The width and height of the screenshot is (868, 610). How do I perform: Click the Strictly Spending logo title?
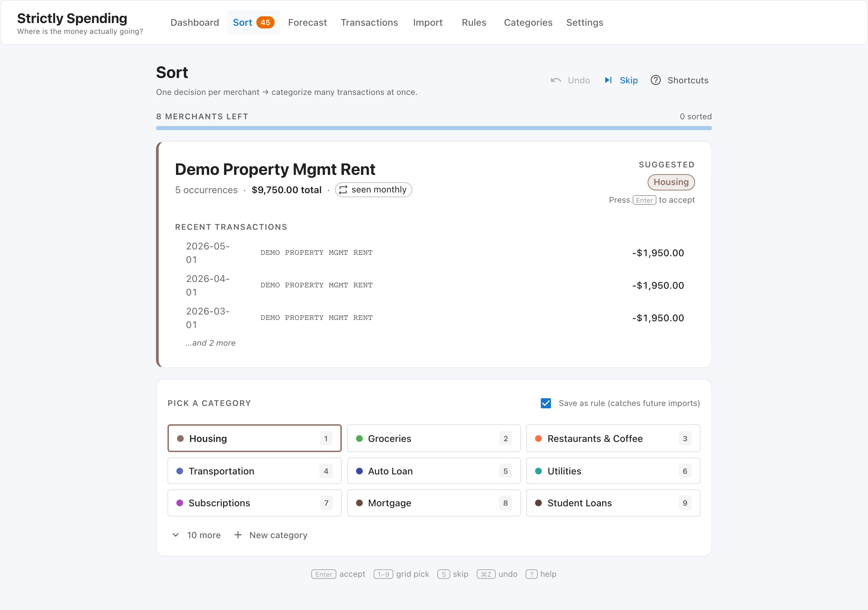[x=72, y=18]
